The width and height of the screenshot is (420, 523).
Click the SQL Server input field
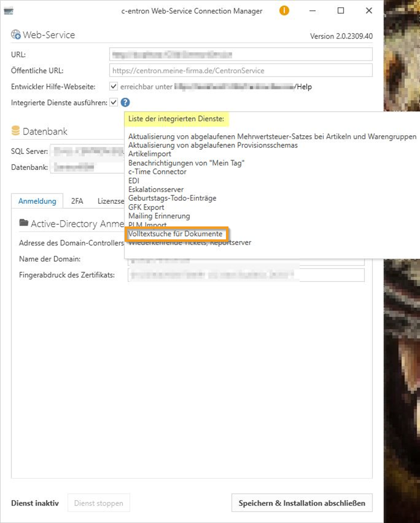[86, 151]
